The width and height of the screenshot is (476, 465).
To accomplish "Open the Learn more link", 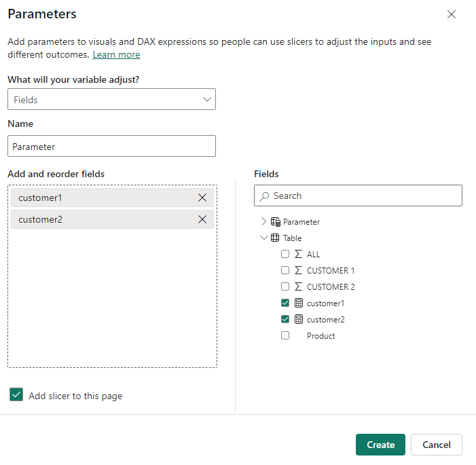I will click(116, 54).
